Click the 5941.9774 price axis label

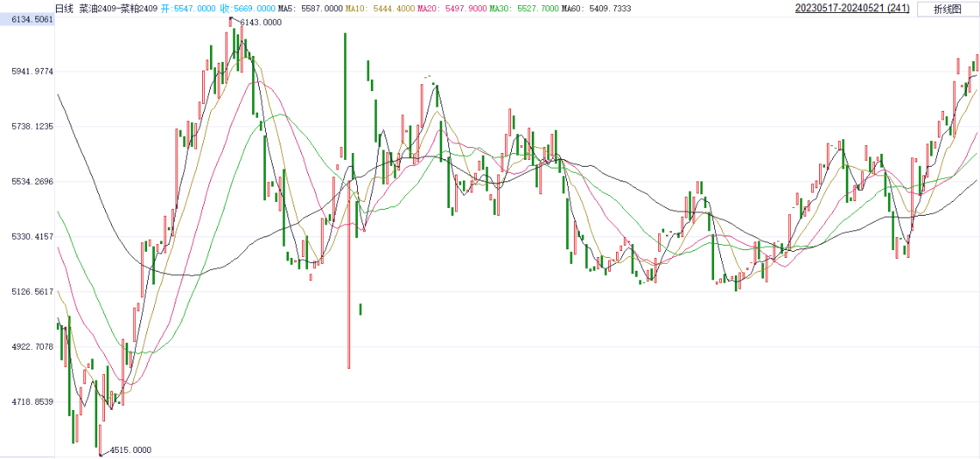pyautogui.click(x=33, y=72)
